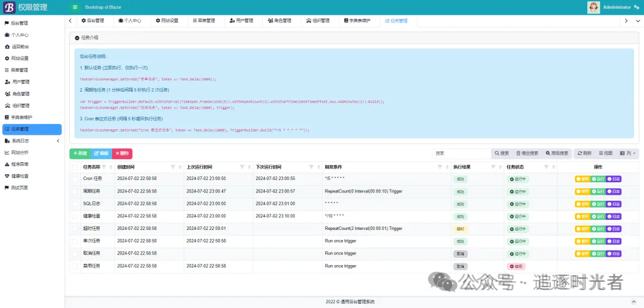
Task: Expand the 系统日志 sidebar menu
Action: (x=32, y=141)
